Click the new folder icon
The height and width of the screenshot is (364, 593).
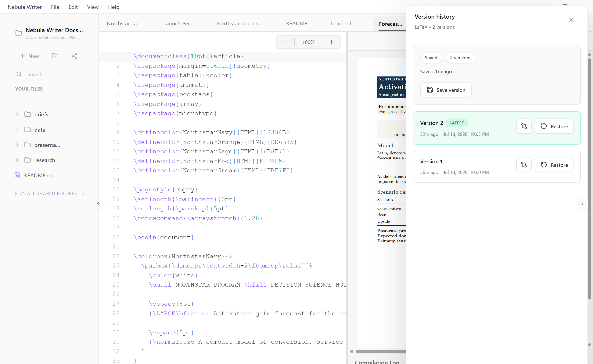(55, 56)
